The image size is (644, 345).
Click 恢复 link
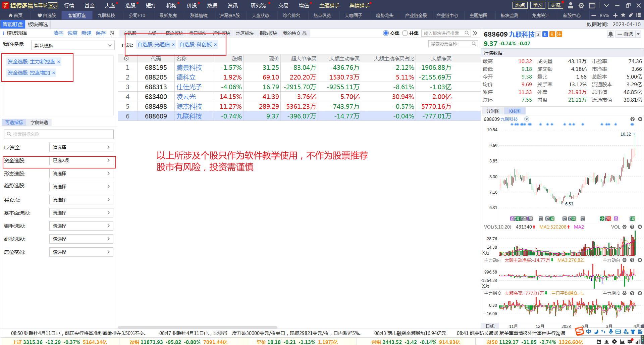point(72,33)
